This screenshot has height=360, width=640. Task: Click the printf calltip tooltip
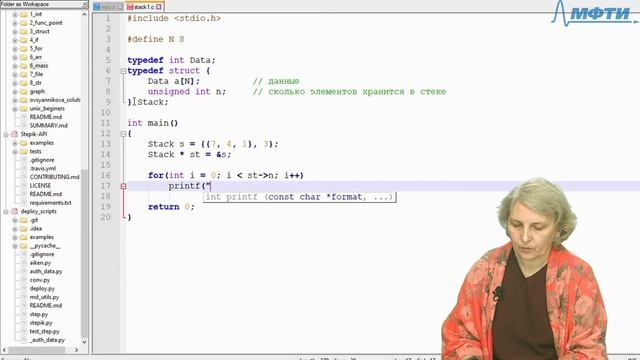coord(300,197)
